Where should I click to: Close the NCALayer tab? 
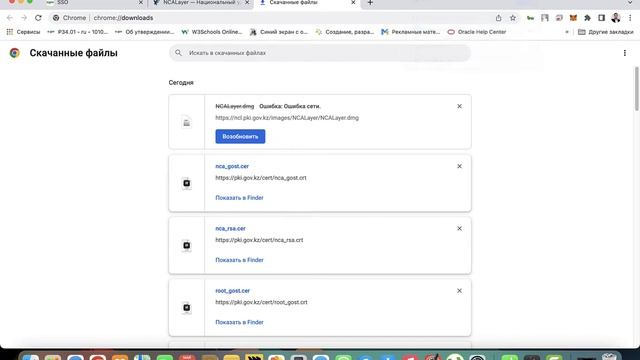point(247,3)
